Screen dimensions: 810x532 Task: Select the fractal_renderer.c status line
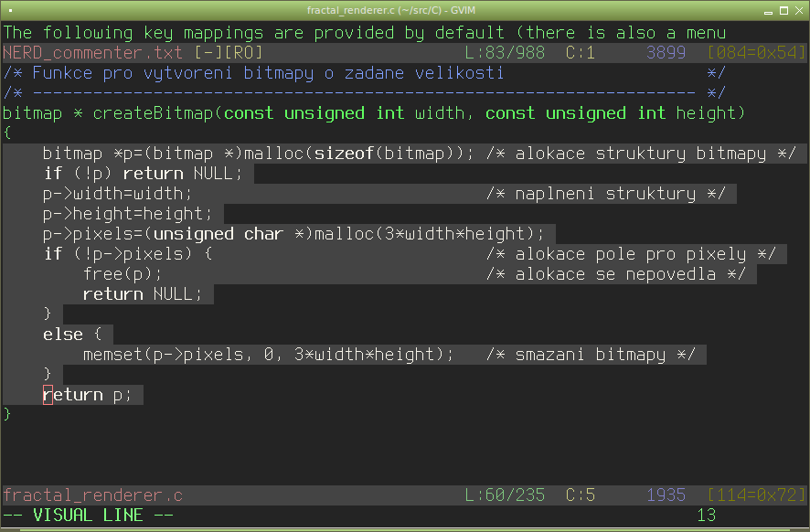tap(92, 495)
